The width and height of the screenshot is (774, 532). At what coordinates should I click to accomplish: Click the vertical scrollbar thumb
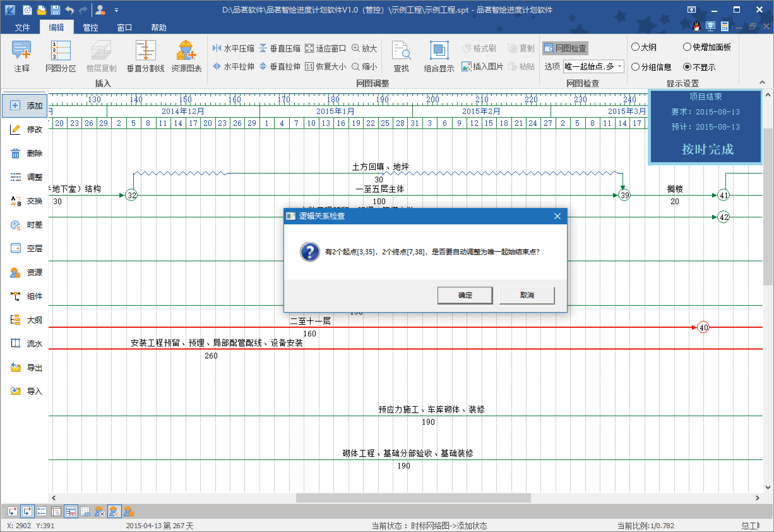[x=768, y=207]
